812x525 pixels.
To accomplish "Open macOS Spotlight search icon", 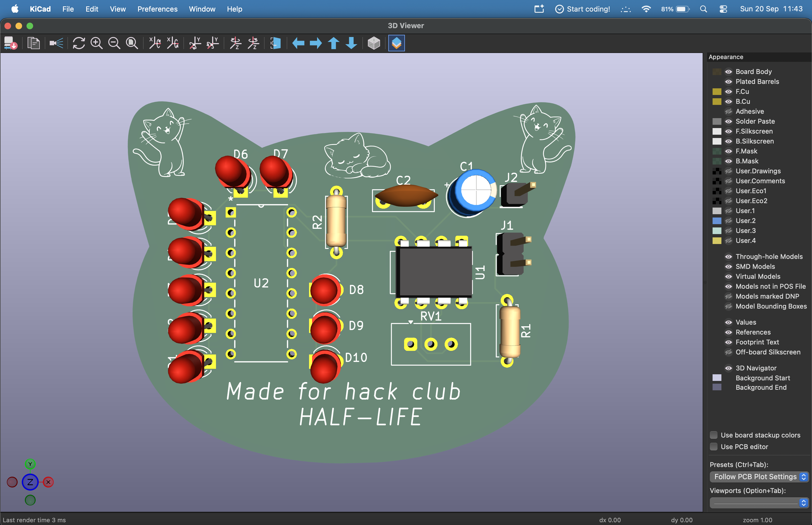I will coord(703,9).
